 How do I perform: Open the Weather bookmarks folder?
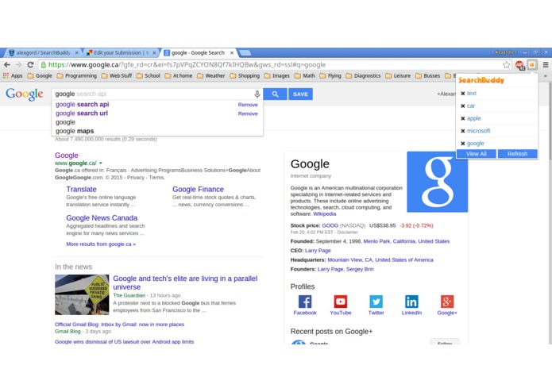(211, 75)
